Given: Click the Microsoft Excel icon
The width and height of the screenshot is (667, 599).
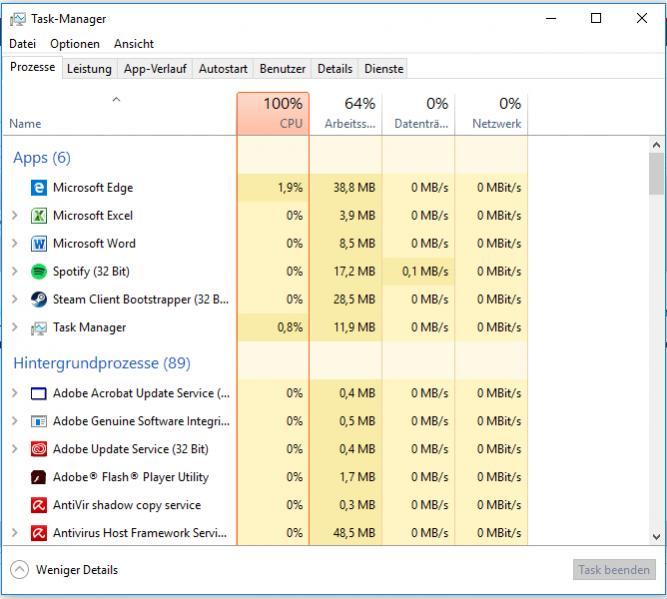Looking at the screenshot, I should click(39, 215).
